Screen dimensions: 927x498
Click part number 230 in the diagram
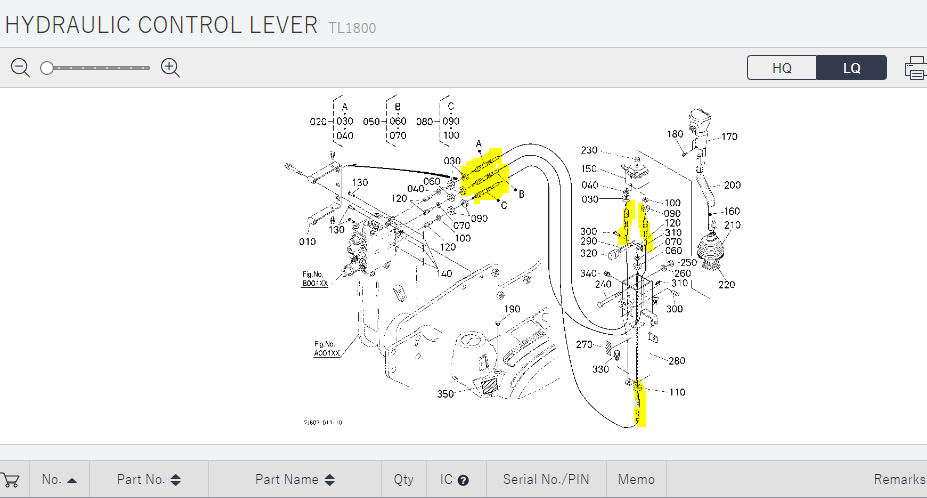589,150
